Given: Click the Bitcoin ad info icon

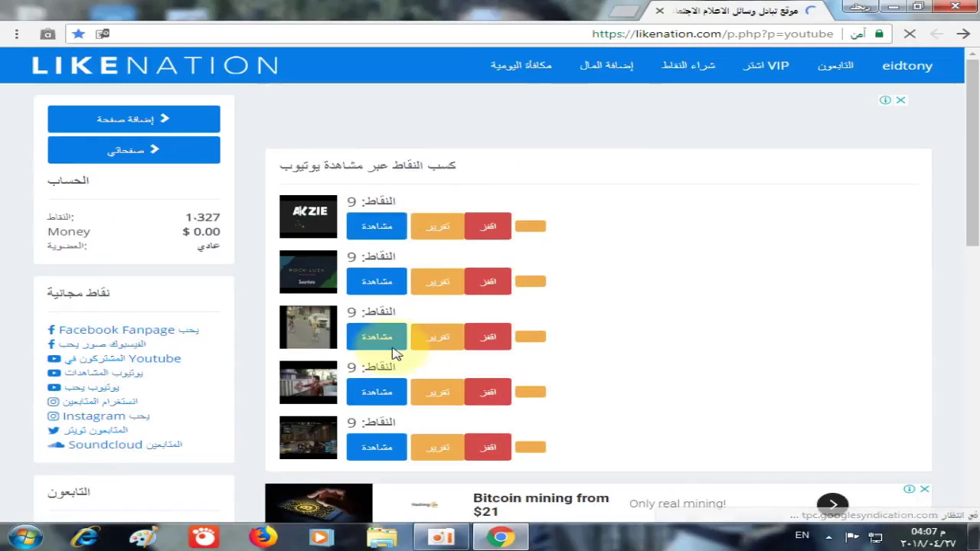Looking at the screenshot, I should (x=909, y=489).
